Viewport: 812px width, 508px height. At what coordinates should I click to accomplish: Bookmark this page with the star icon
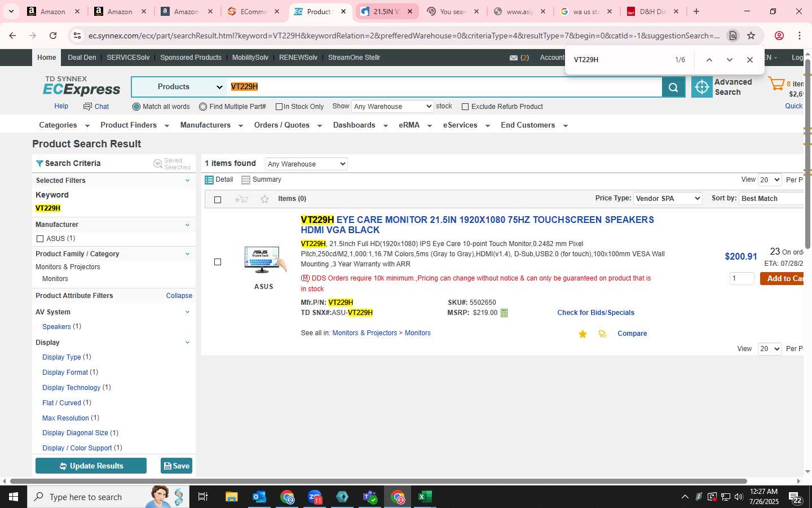(x=751, y=36)
